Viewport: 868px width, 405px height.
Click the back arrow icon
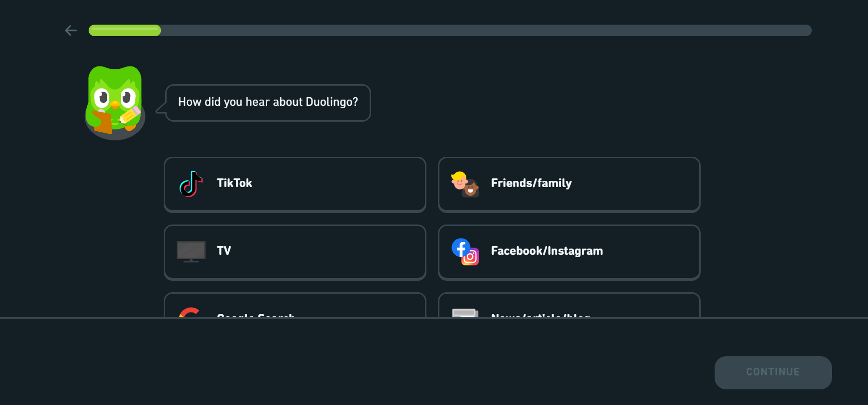(x=71, y=31)
